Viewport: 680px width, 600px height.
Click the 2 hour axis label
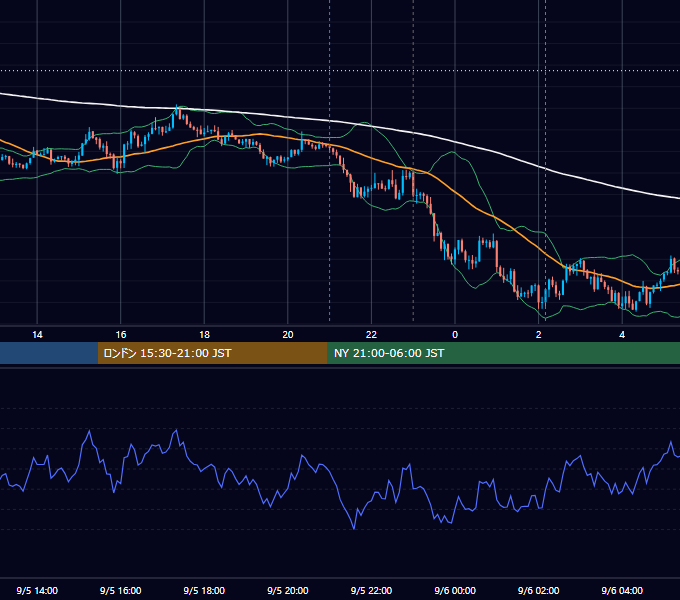tap(539, 335)
